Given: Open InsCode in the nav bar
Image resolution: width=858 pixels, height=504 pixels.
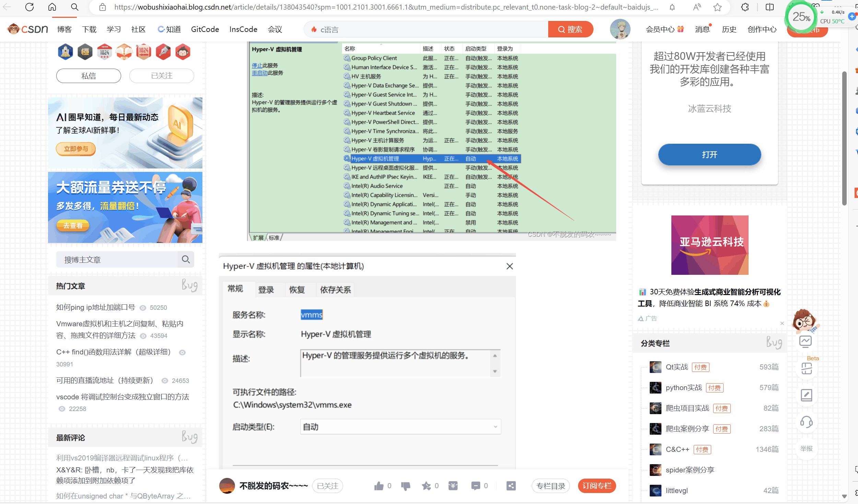Looking at the screenshot, I should [243, 30].
